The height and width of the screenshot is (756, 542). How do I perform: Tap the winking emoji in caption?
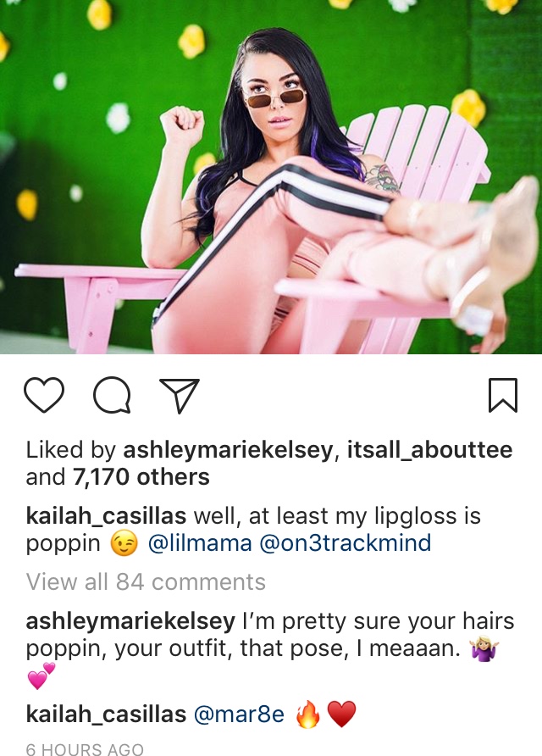click(x=124, y=543)
